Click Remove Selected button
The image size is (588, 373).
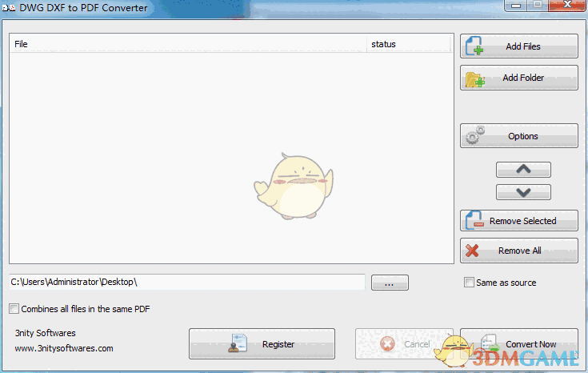pos(519,221)
